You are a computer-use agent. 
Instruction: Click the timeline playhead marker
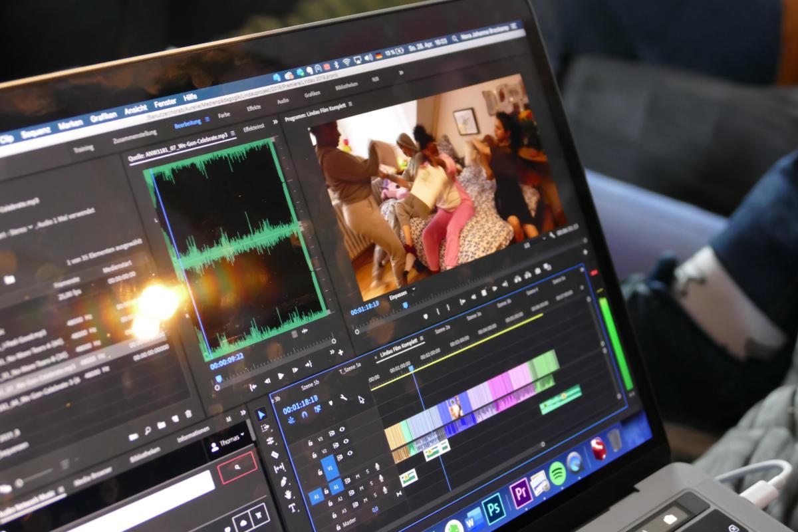[411, 368]
